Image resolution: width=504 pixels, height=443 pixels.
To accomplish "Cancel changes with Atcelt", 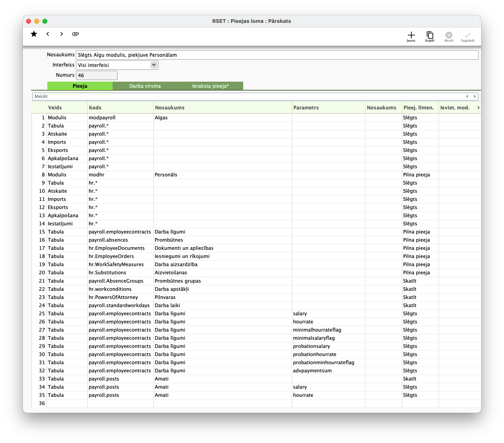I will pyautogui.click(x=449, y=36).
